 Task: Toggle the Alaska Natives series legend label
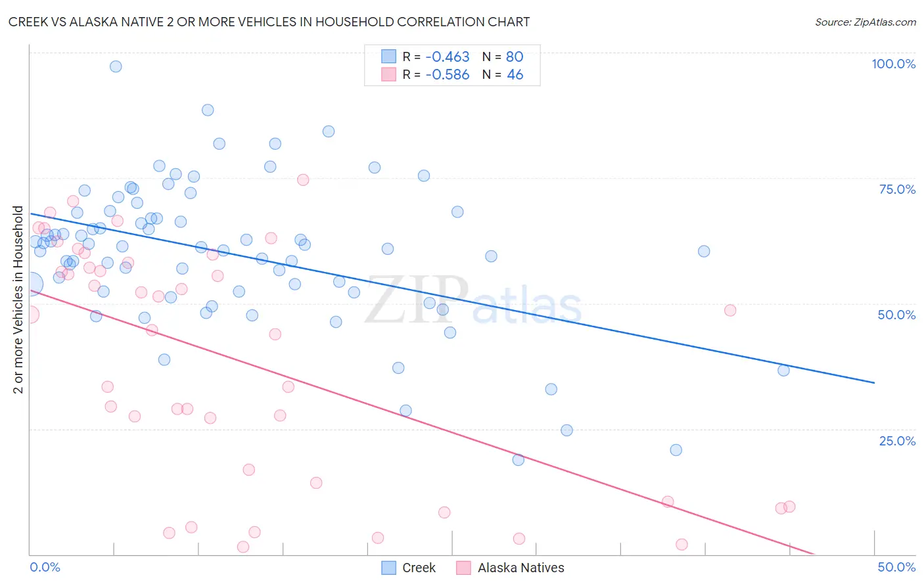tap(521, 568)
